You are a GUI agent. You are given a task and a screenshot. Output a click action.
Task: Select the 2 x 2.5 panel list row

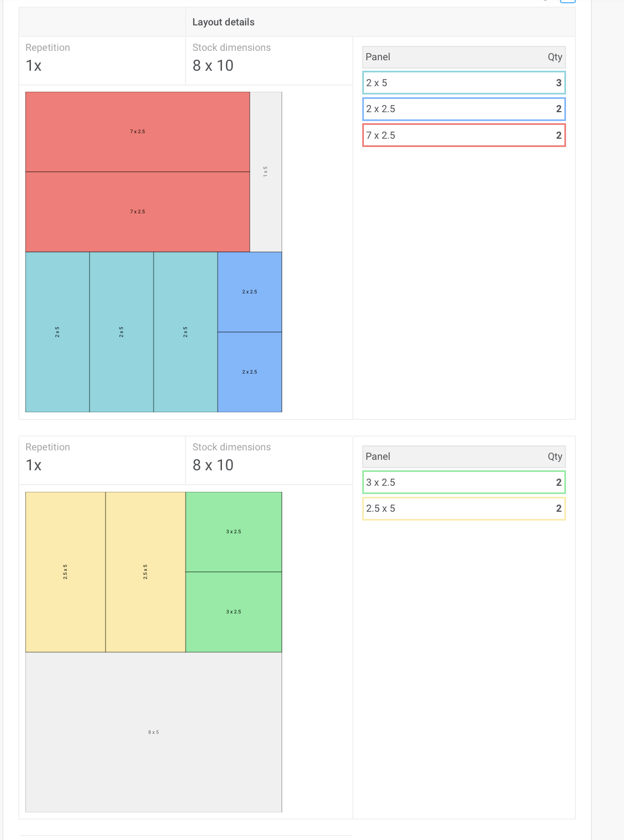(464, 109)
